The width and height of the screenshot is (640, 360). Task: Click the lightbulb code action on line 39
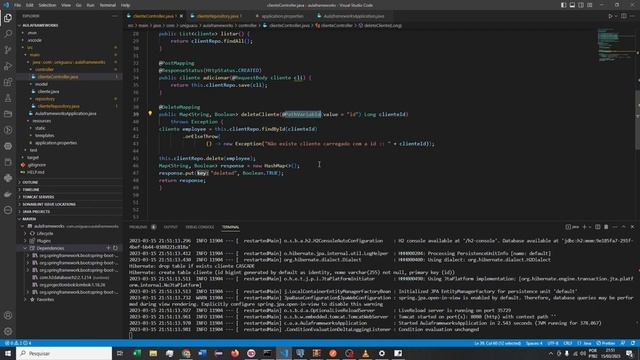[x=150, y=114]
